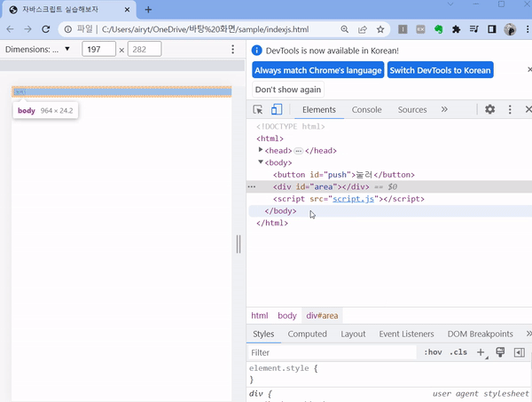532x402 pixels.
Task: Go back to the previous page
Action: 10,29
